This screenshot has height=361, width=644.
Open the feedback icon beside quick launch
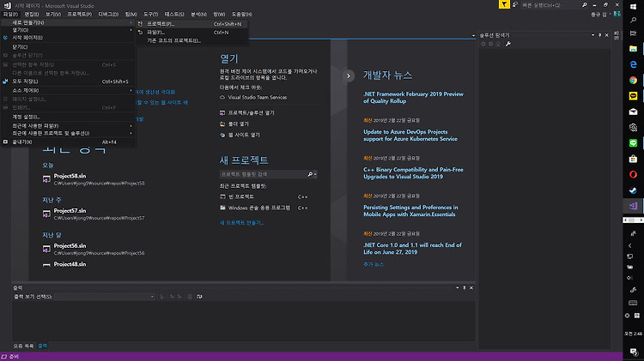[x=515, y=5]
